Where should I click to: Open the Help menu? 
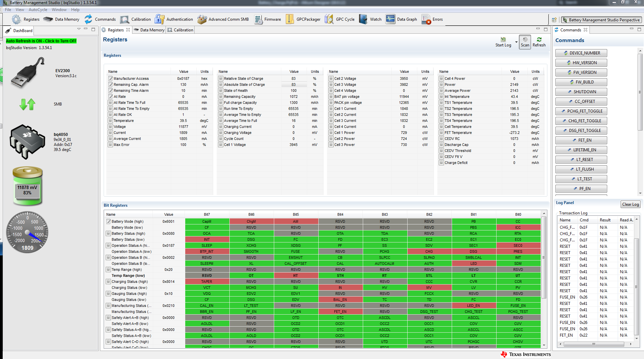(x=76, y=10)
